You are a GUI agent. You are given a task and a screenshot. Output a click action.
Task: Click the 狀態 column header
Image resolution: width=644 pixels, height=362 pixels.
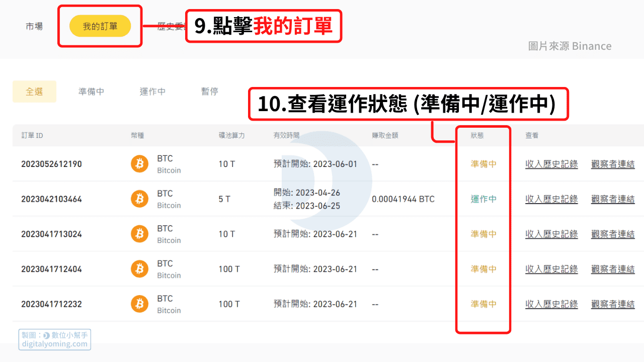(477, 136)
